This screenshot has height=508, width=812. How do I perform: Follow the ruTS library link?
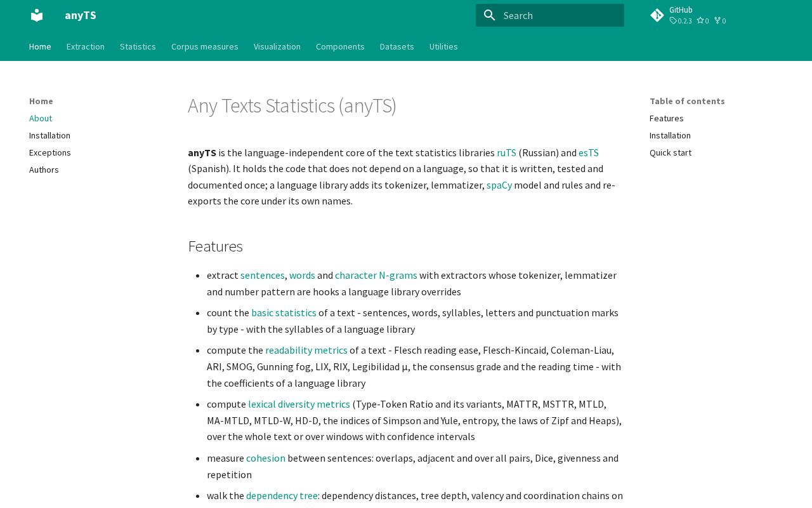coord(506,152)
